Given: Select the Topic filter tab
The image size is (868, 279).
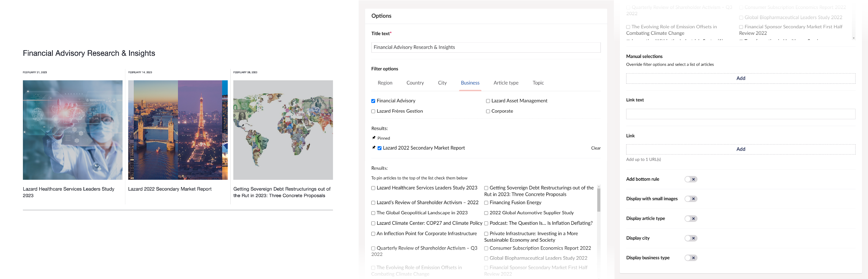Looking at the screenshot, I should pyautogui.click(x=538, y=83).
